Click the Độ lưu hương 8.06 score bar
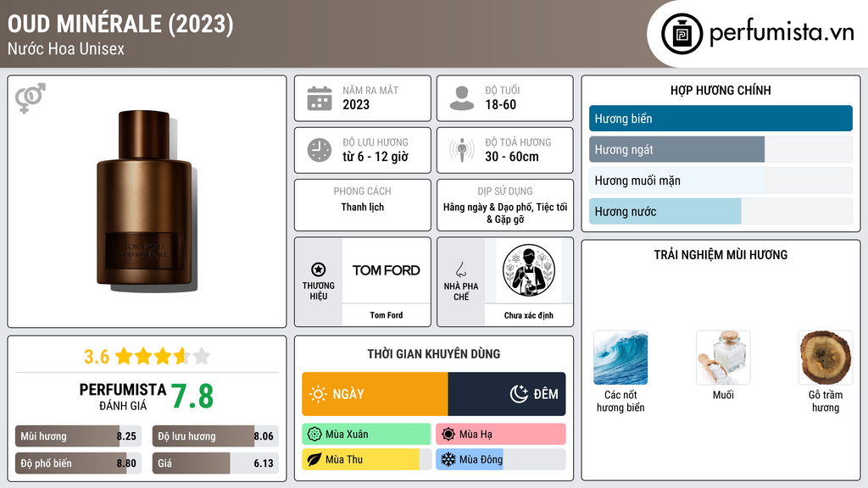 [216, 436]
